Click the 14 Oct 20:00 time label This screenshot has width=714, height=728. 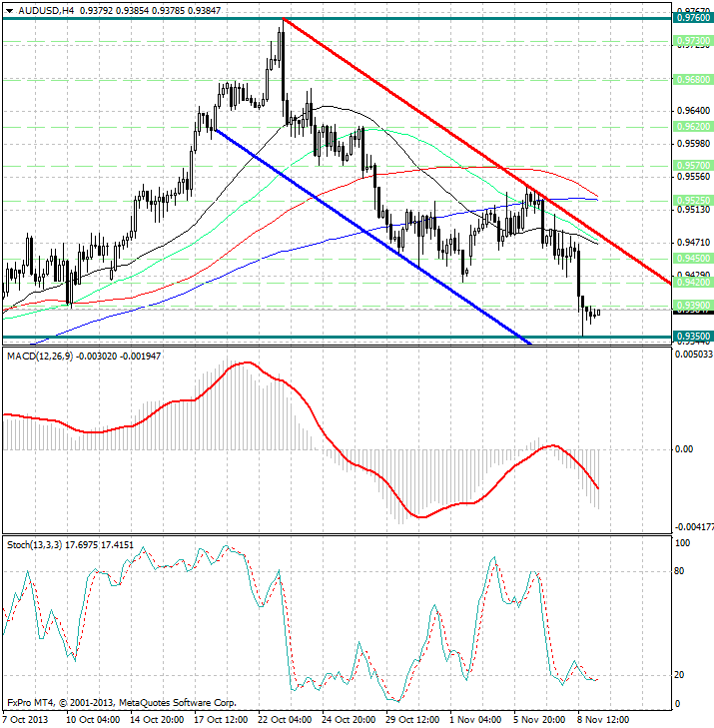[157, 720]
